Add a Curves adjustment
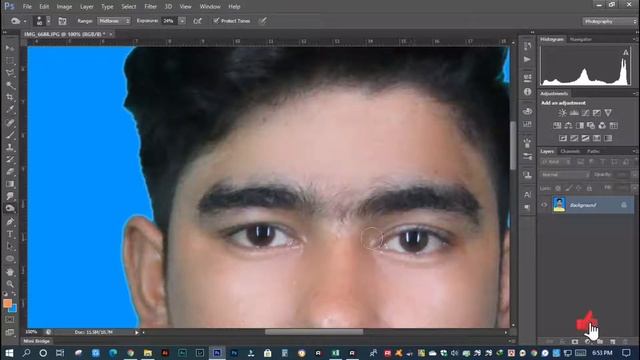The image size is (640, 360). (585, 113)
